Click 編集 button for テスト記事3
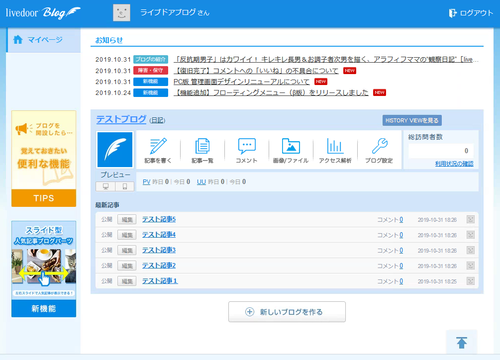Image resolution: width=500 pixels, height=360 pixels. 127,250
